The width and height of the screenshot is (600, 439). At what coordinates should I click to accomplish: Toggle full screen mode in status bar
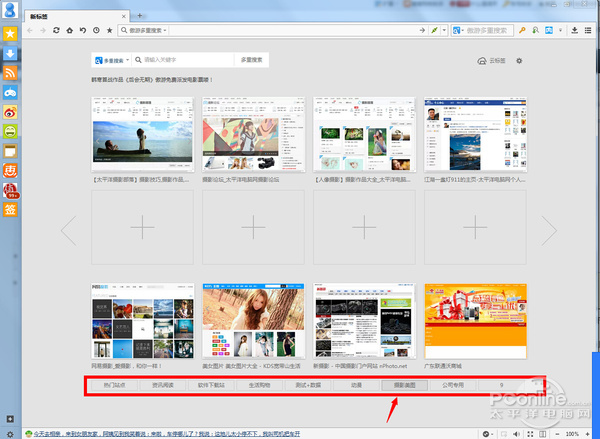click(530, 434)
